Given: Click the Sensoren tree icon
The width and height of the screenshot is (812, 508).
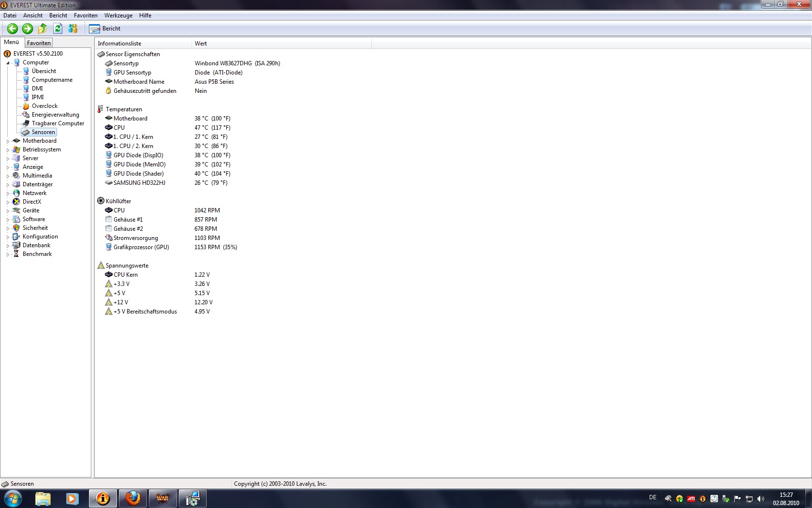Looking at the screenshot, I should tap(26, 132).
